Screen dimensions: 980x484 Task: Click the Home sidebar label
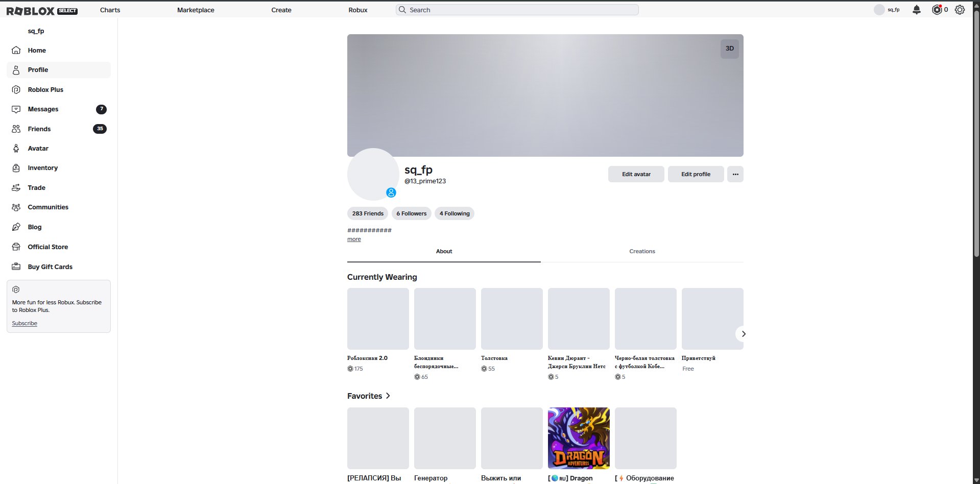[37, 51]
